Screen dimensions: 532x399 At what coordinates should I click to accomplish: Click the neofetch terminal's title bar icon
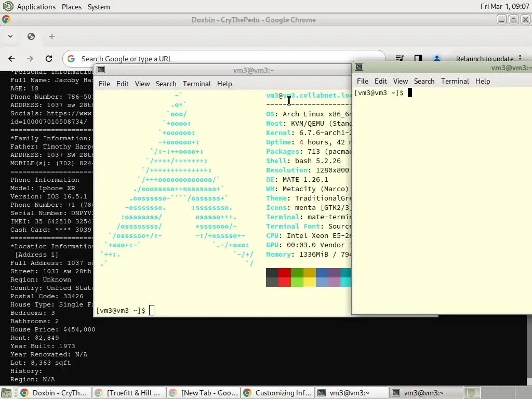pos(101,70)
